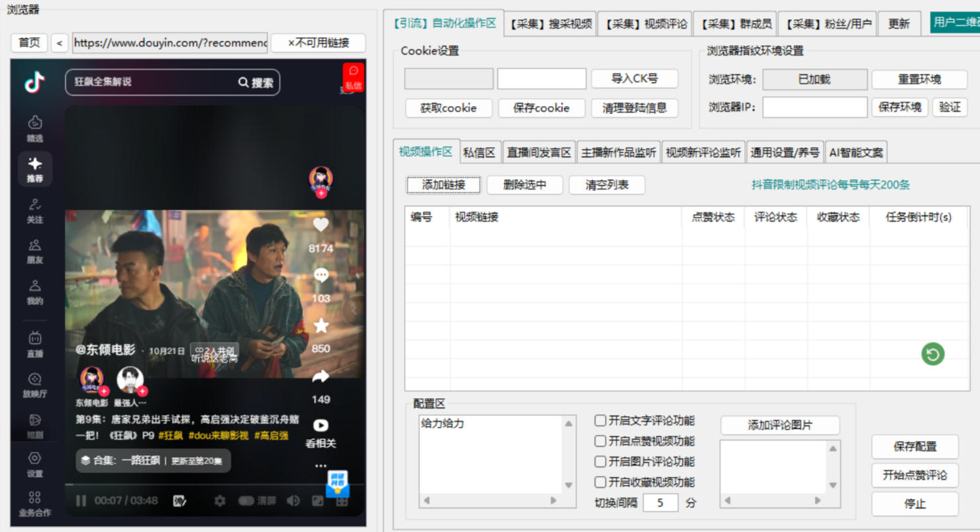Enable 开启收藏视频功能 checkbox

[600, 482]
